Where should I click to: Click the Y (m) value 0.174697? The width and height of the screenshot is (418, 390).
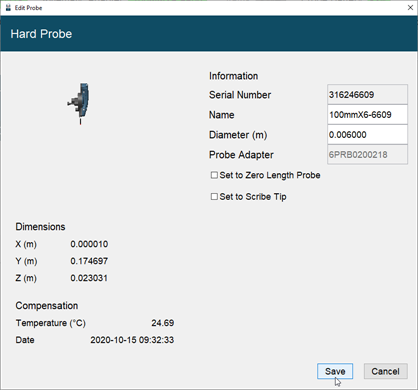coord(89,261)
